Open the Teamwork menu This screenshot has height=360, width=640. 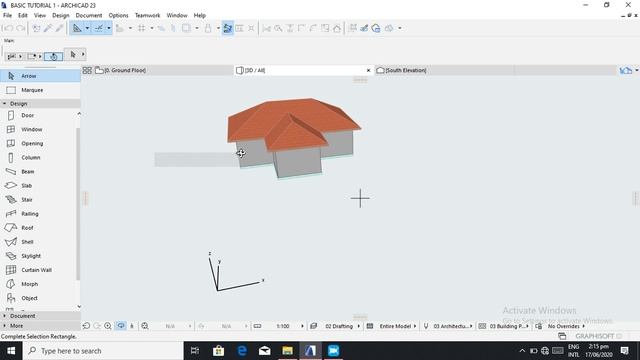147,16
